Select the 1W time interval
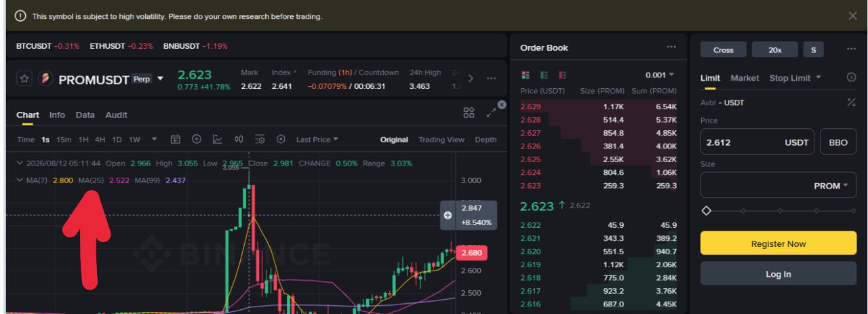 click(134, 140)
